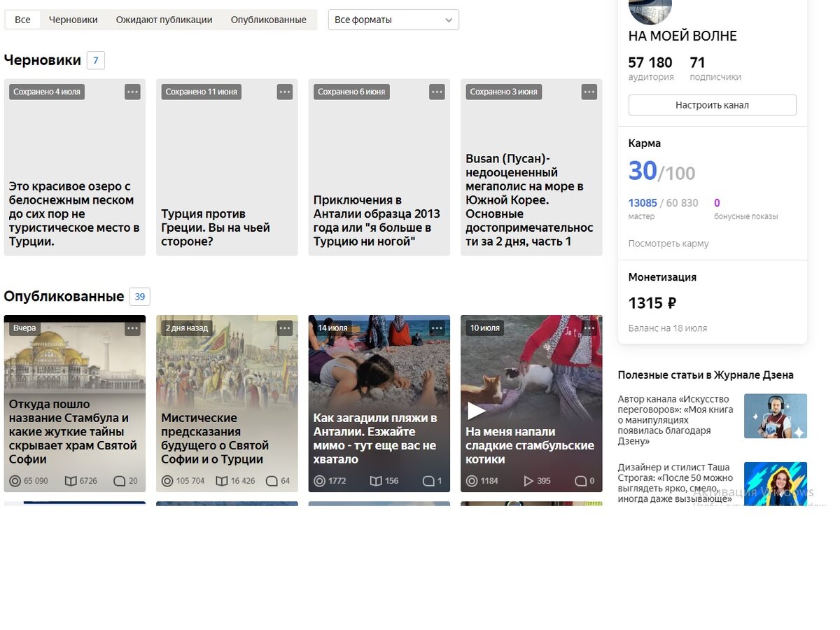840x630 pixels.
Task: Click reads book icon showing 156
Action: [375, 481]
